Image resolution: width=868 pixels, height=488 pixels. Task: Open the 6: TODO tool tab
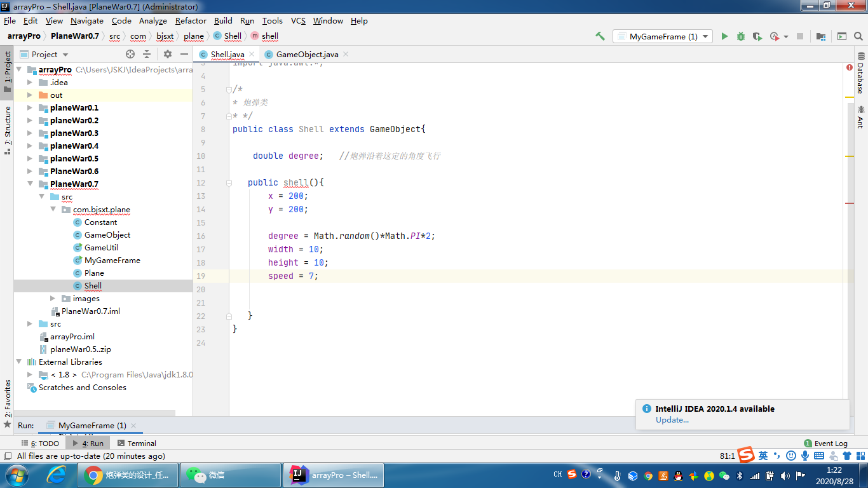coord(40,443)
